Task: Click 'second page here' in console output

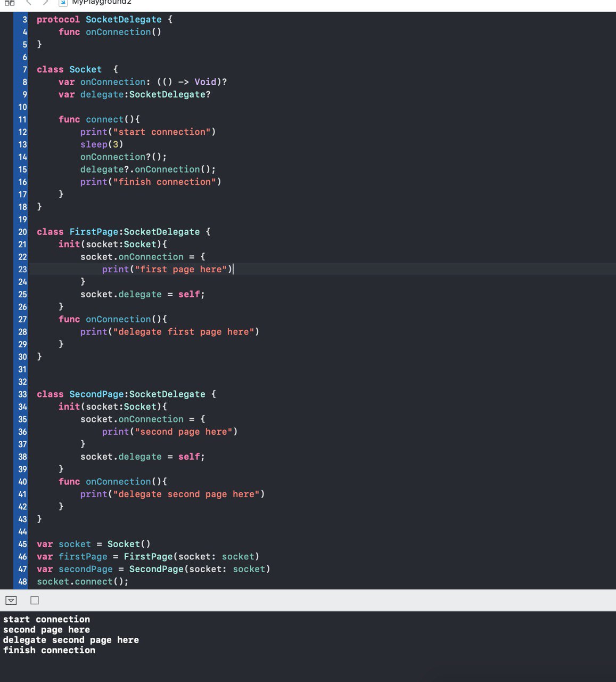Action: tap(46, 630)
